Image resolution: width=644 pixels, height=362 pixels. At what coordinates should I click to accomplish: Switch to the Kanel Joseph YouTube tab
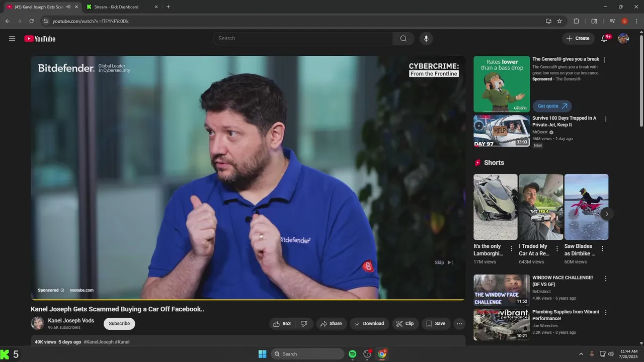[x=39, y=7]
